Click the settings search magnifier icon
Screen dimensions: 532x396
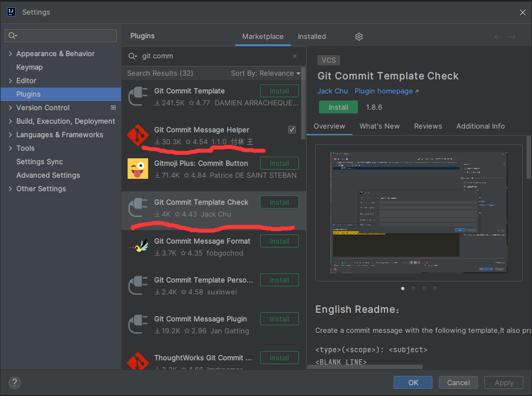coord(12,36)
